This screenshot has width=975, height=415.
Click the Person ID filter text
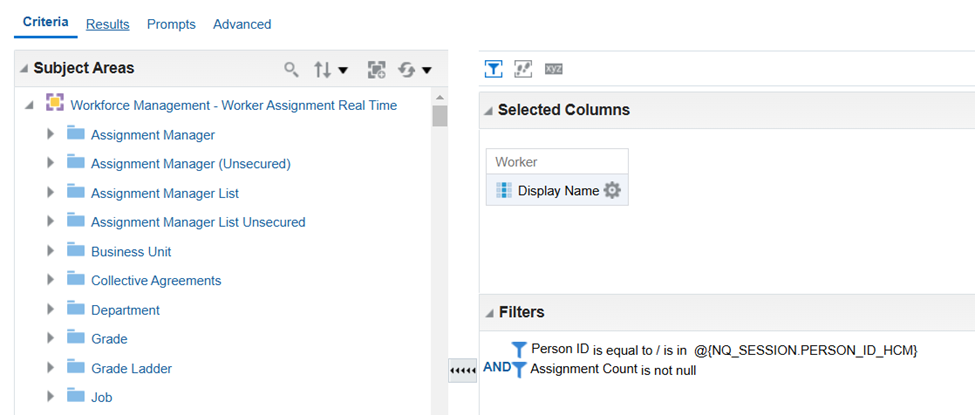click(724, 350)
